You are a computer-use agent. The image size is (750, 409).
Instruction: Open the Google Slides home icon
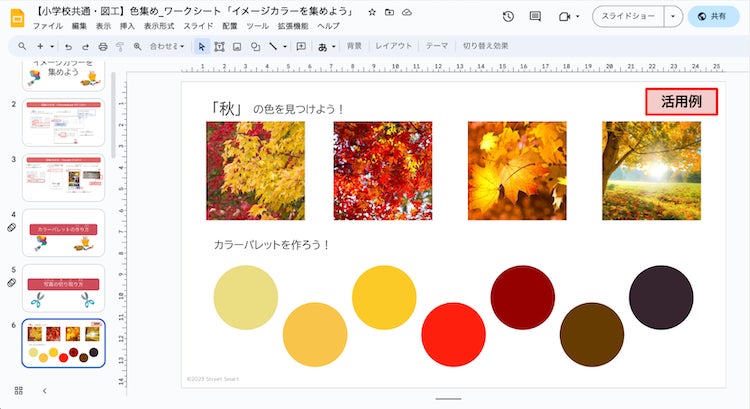17,18
